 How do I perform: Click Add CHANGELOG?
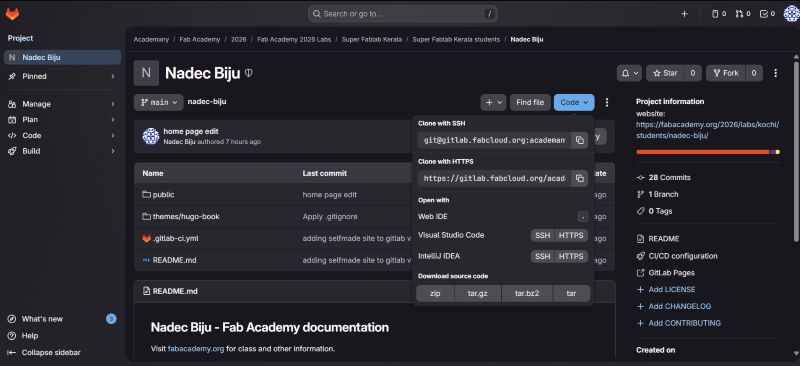coord(680,307)
